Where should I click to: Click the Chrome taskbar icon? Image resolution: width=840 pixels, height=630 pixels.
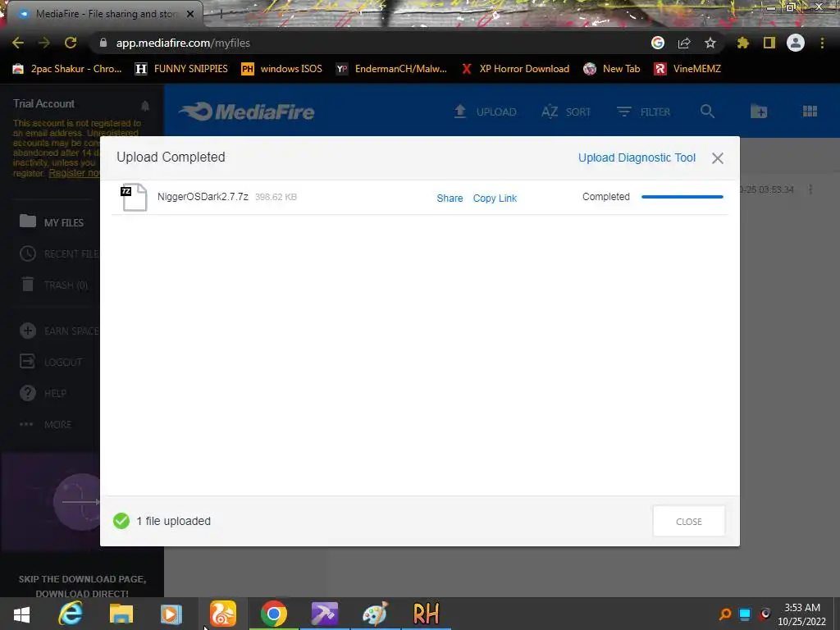click(x=274, y=614)
